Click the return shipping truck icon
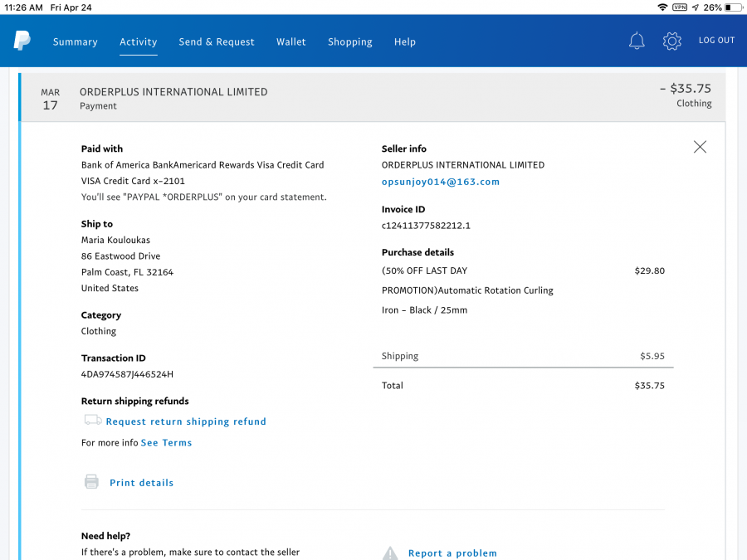The width and height of the screenshot is (747, 560). [x=92, y=420]
